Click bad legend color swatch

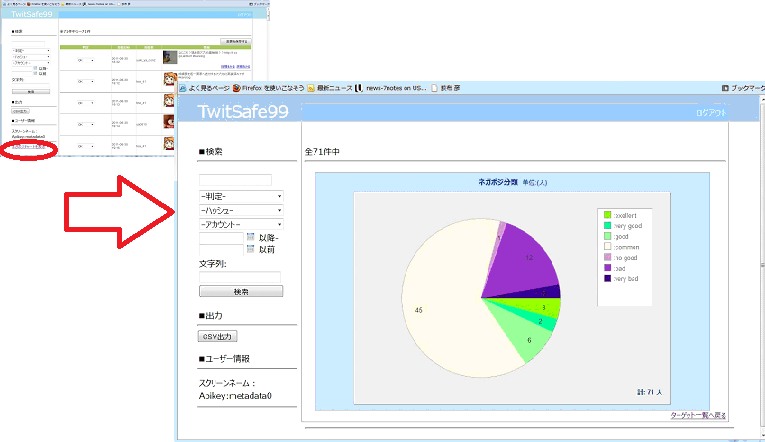point(607,268)
